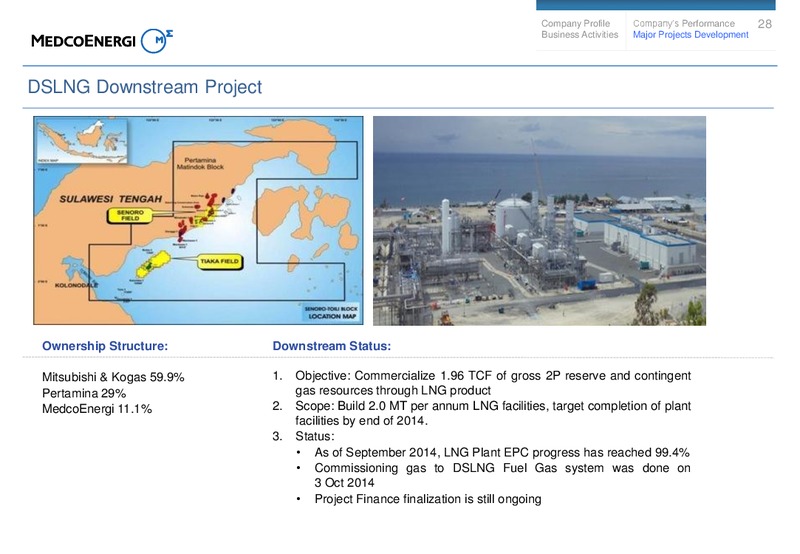This screenshot has width=800, height=554.
Task: Select the Company's Performance navigation item
Action: [684, 23]
